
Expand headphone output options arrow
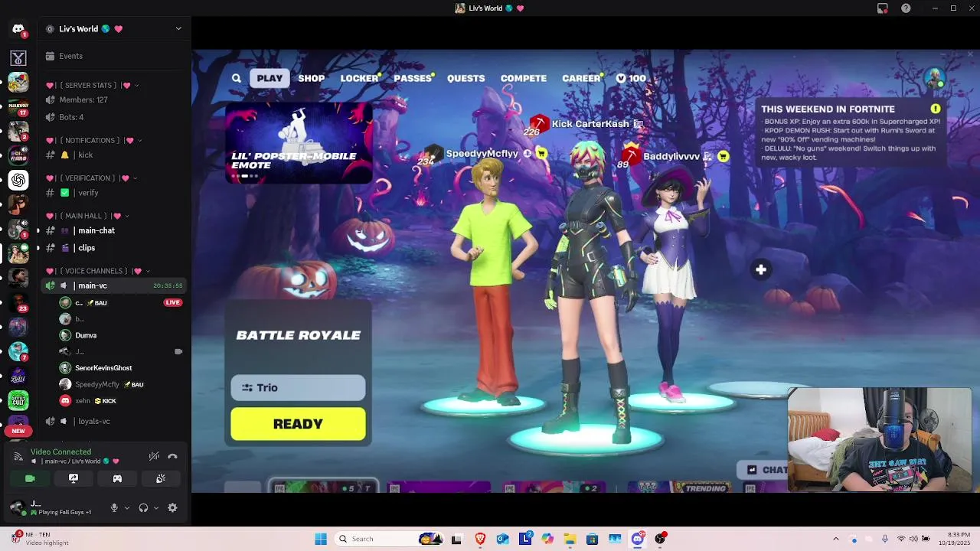pos(156,507)
